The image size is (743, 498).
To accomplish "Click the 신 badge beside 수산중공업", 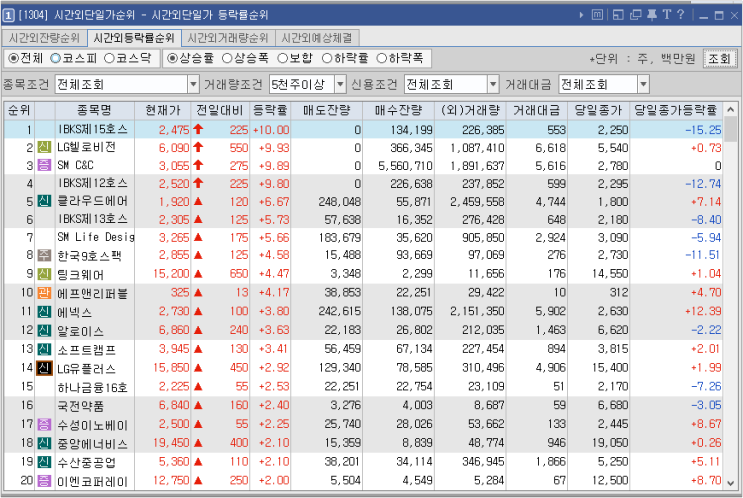I will click(x=44, y=462).
